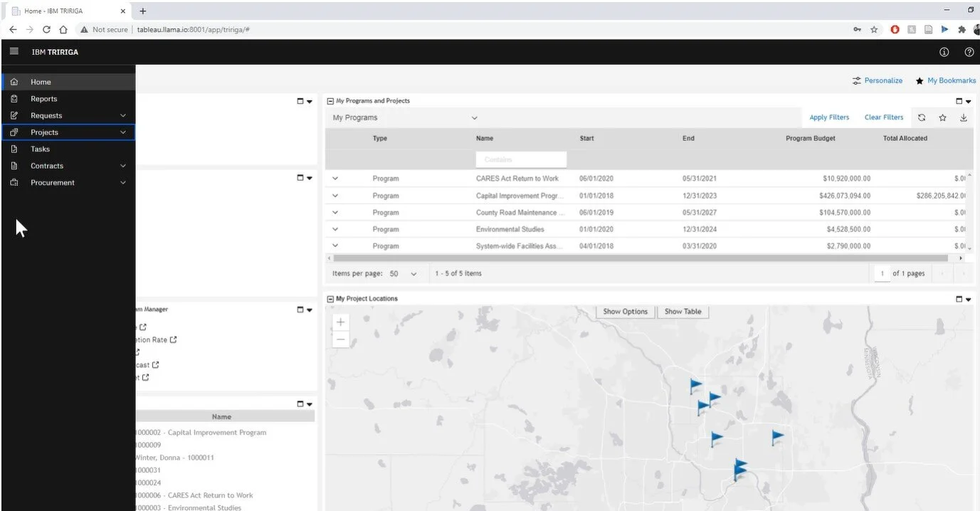Open the Requests icon in the navigation
The width and height of the screenshot is (980, 511).
(x=14, y=115)
